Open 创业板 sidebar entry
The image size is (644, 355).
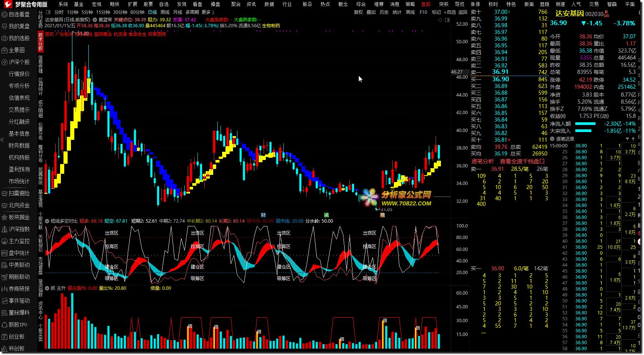[14, 336]
